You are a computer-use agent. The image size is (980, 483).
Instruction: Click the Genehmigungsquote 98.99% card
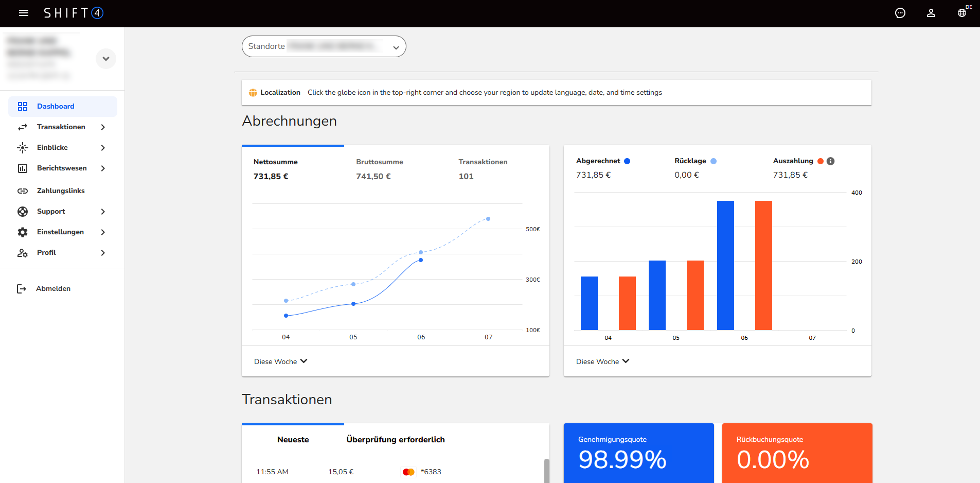(x=639, y=453)
